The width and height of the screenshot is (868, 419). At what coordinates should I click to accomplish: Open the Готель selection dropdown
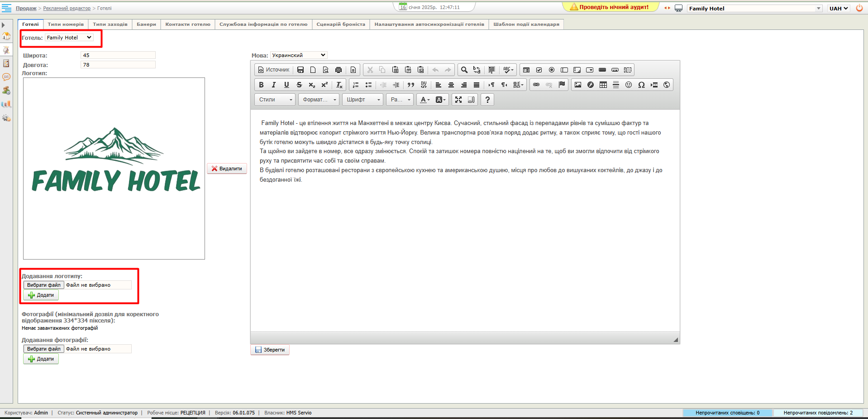pos(69,38)
